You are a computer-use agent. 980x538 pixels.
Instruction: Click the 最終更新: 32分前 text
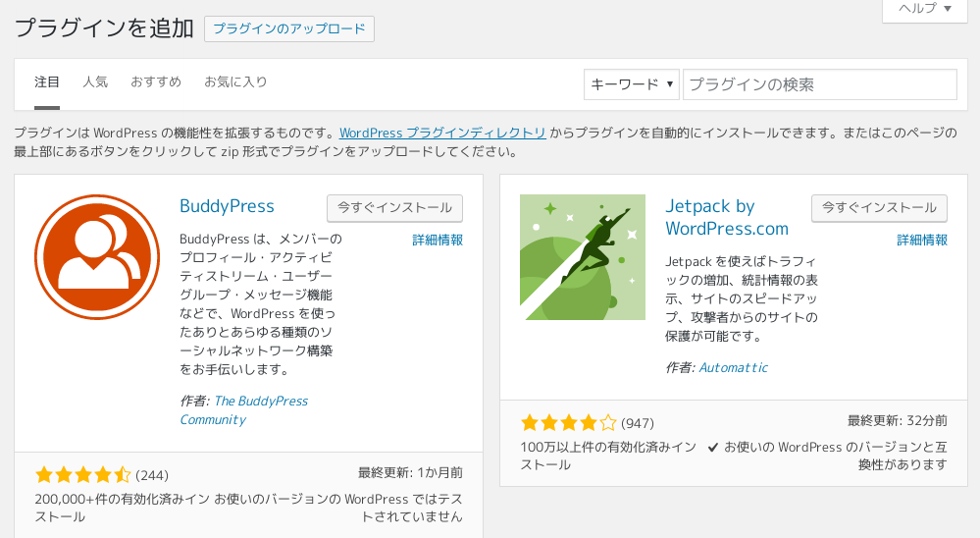[898, 420]
